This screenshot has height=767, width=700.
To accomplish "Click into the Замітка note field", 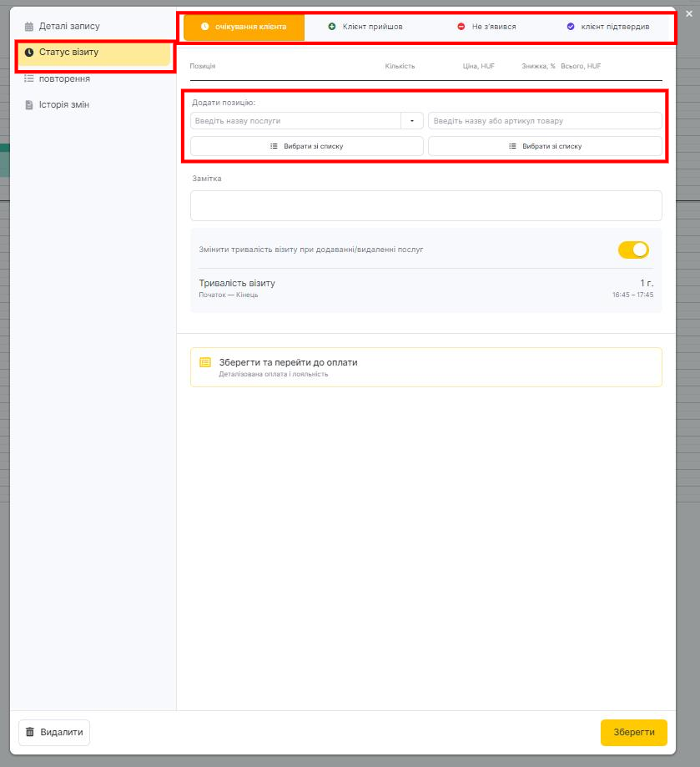I will (426, 206).
